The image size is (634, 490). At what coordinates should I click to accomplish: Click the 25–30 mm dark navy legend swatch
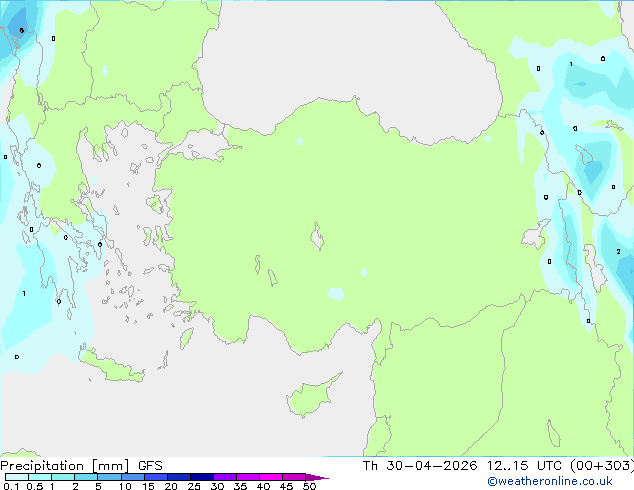pyautogui.click(x=201, y=477)
